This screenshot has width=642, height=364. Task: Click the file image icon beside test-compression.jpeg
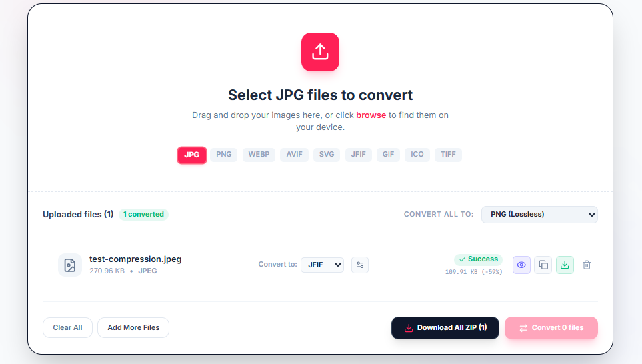pyautogui.click(x=70, y=265)
